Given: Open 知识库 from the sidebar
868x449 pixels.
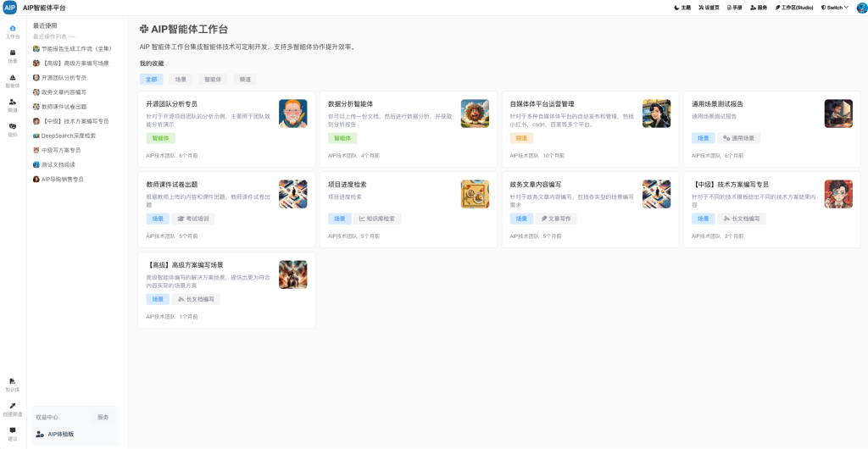Looking at the screenshot, I should (x=12, y=385).
